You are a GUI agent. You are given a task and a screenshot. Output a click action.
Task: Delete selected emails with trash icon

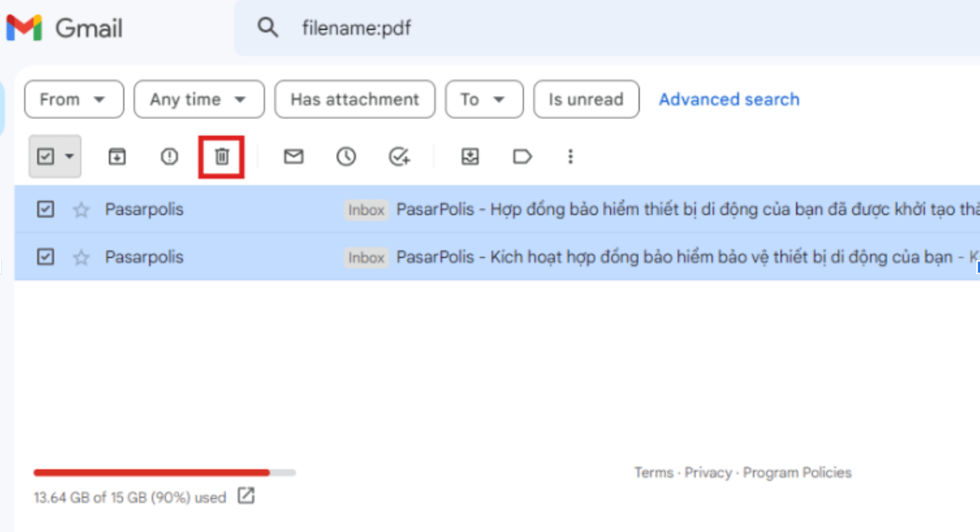point(222,157)
